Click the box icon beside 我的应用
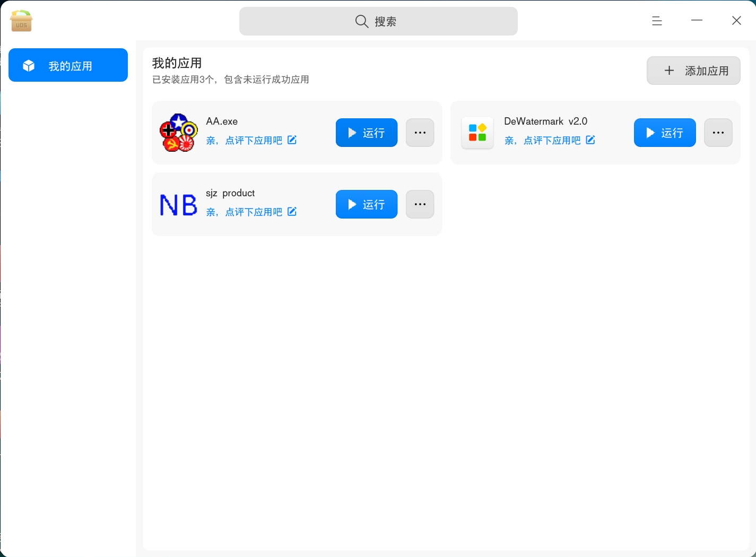Screen dimensions: 756x557 coord(28,65)
